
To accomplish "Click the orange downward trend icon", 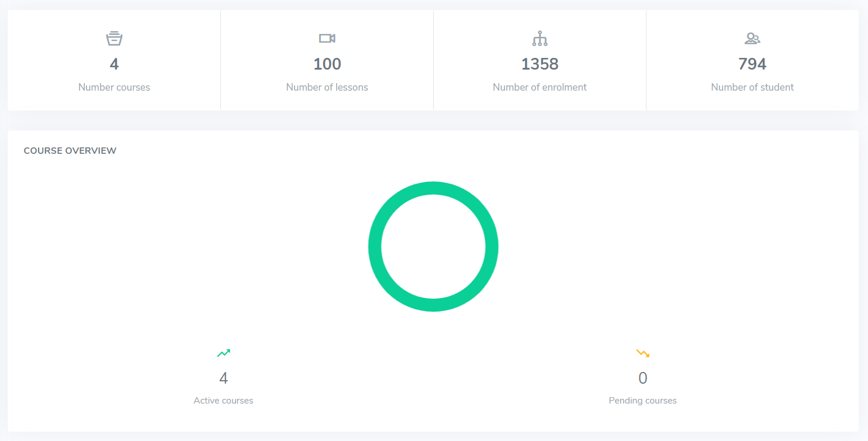I will click(642, 353).
